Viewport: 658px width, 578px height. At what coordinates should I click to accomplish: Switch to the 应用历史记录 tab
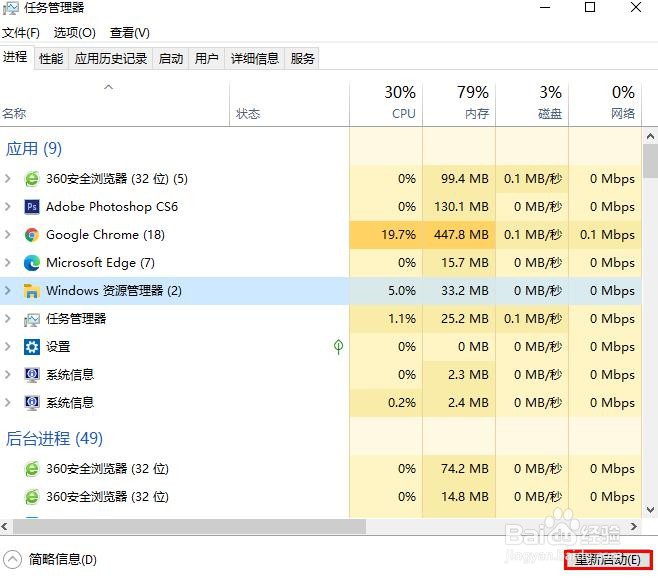(x=111, y=58)
